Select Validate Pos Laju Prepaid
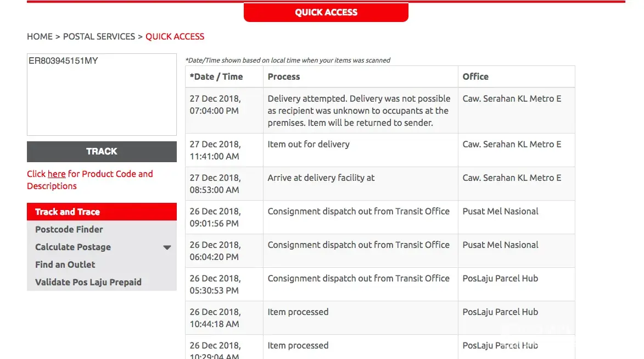The image size is (644, 359). click(x=88, y=282)
